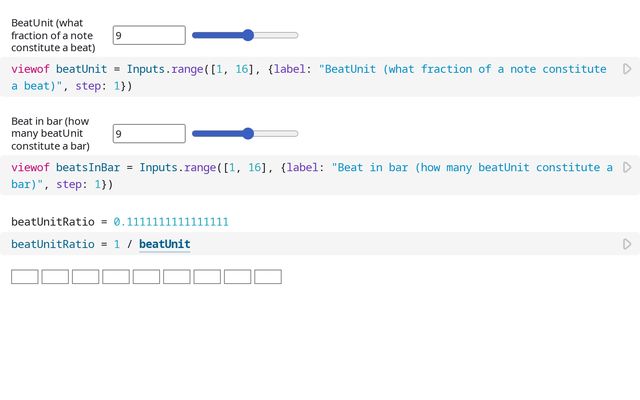This screenshot has height=400, width=640.
Task: Toggle the seventh beat box
Action: click(x=207, y=277)
